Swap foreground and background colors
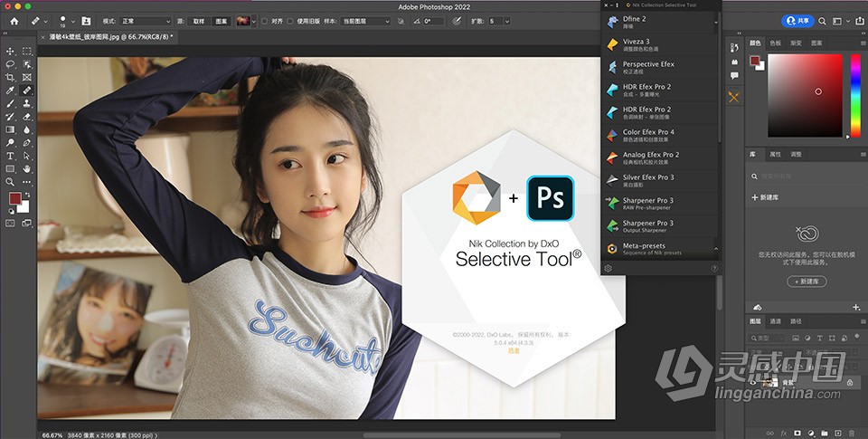868x439 pixels. [x=27, y=196]
